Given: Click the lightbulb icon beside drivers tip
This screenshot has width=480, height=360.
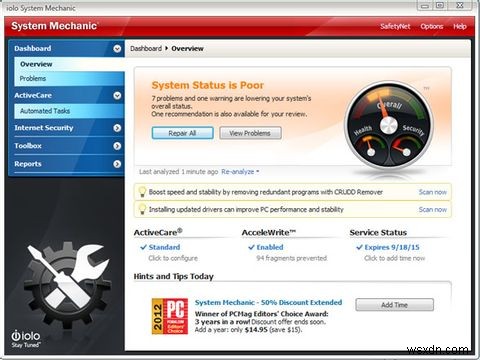Looking at the screenshot, I should point(142,209).
